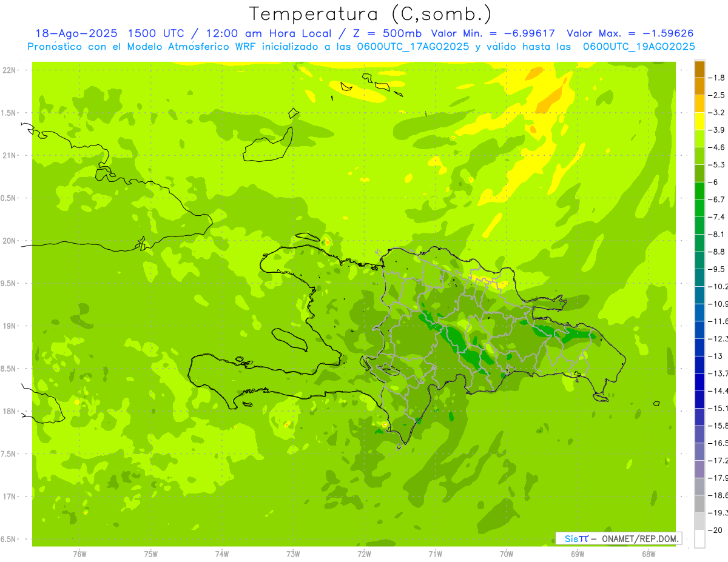The image size is (728, 562).
Task: Click the "18N" latitude label
Action: pos(9,412)
